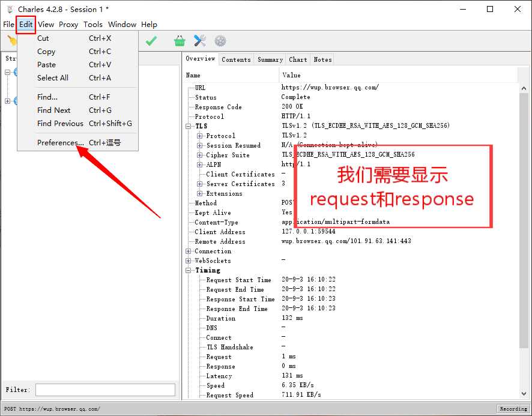
Task: Select the Client Address row
Action: 351,232
